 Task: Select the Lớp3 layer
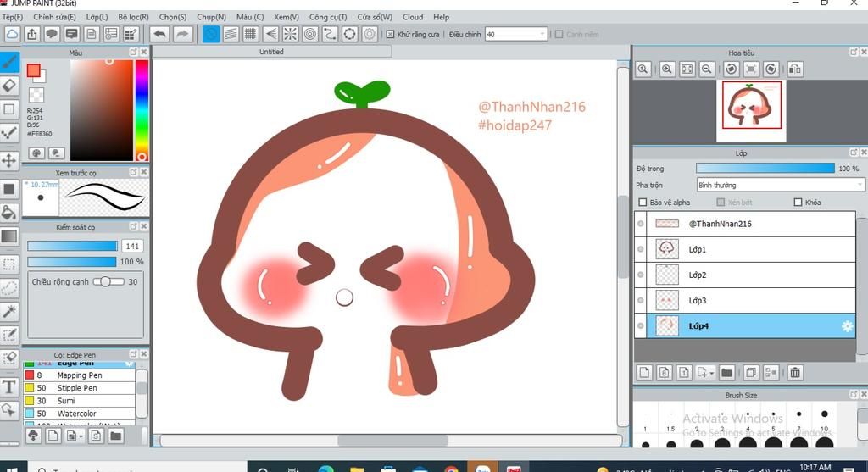pos(744,301)
